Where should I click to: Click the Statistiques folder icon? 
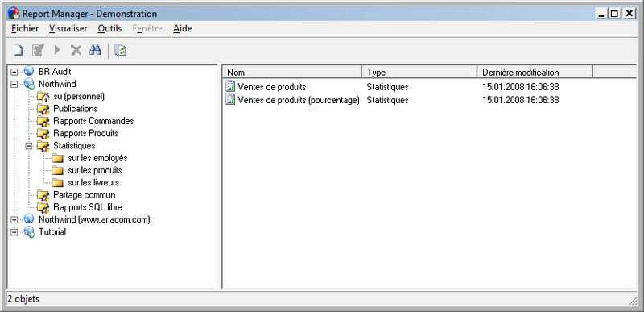coord(43,146)
